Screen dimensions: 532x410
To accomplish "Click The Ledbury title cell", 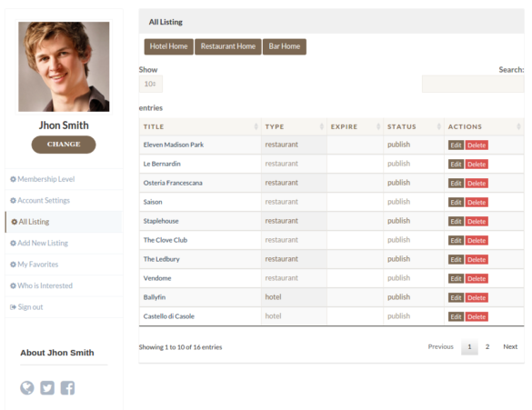I will pos(200,259).
